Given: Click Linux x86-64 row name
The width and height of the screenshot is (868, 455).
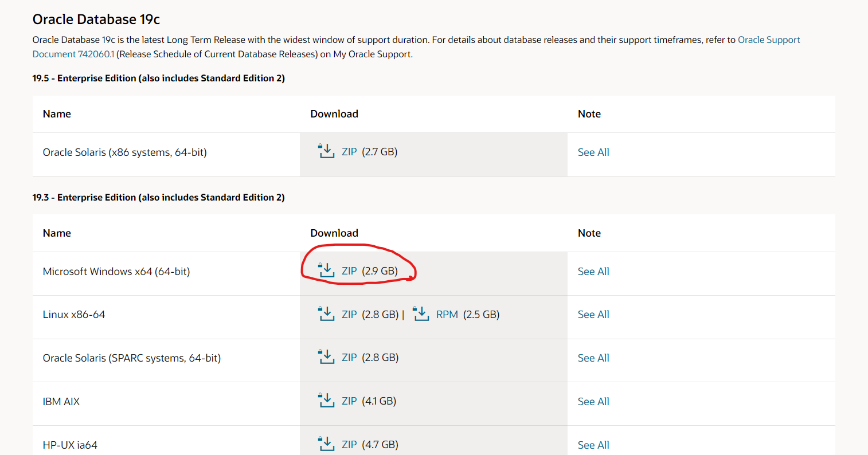Looking at the screenshot, I should (74, 315).
